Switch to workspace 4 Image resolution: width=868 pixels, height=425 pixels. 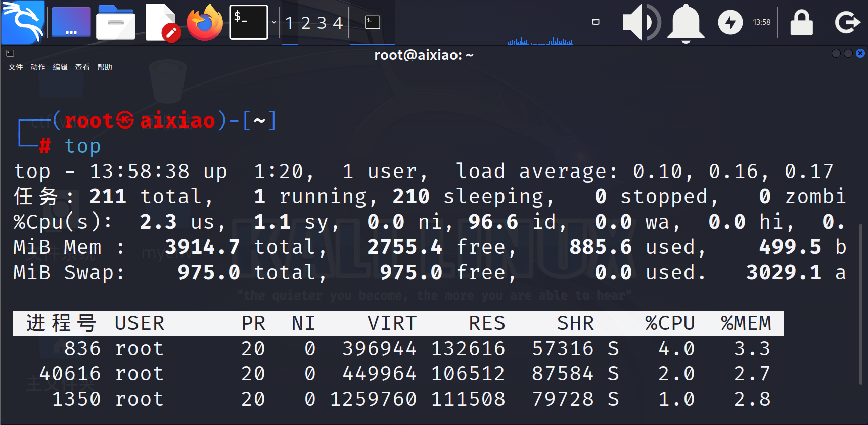(338, 23)
